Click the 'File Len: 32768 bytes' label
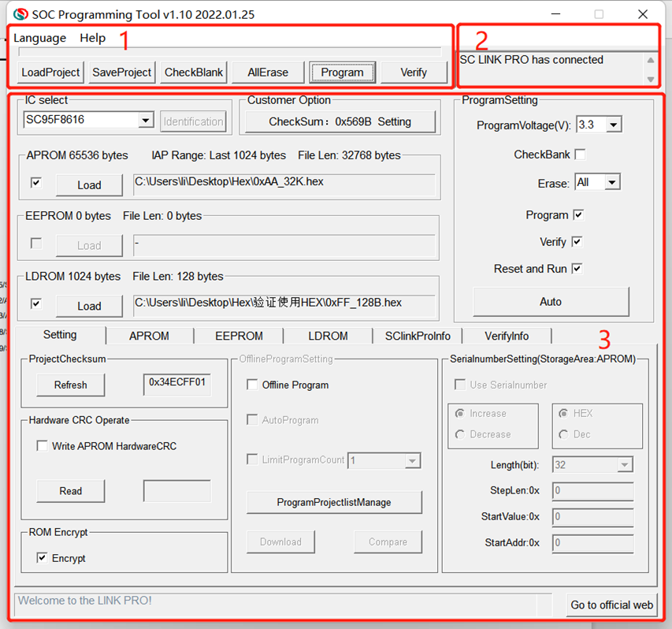This screenshot has height=629, width=672. [x=349, y=155]
